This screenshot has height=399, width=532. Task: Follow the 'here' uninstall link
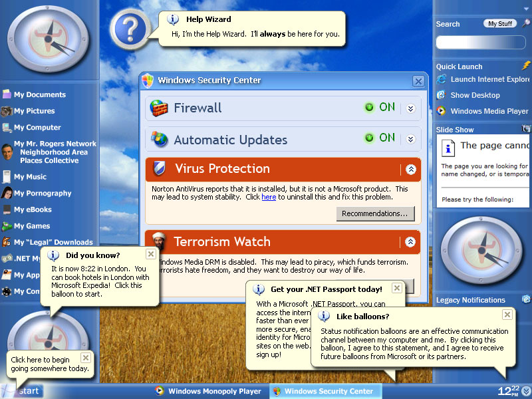[x=269, y=197]
